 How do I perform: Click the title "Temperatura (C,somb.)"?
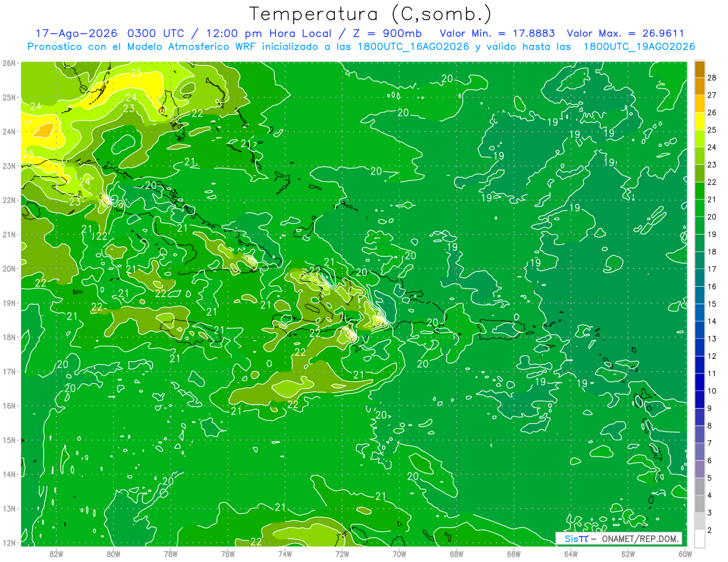370,14
